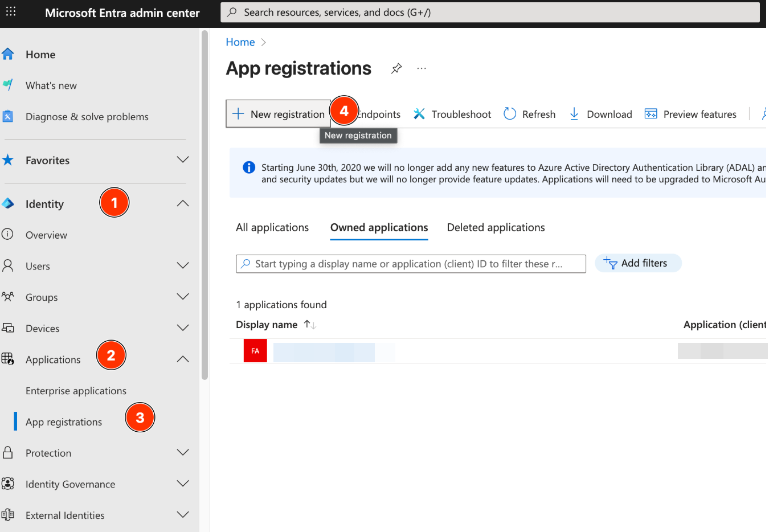Expand the Protection section chevron

[x=183, y=452]
